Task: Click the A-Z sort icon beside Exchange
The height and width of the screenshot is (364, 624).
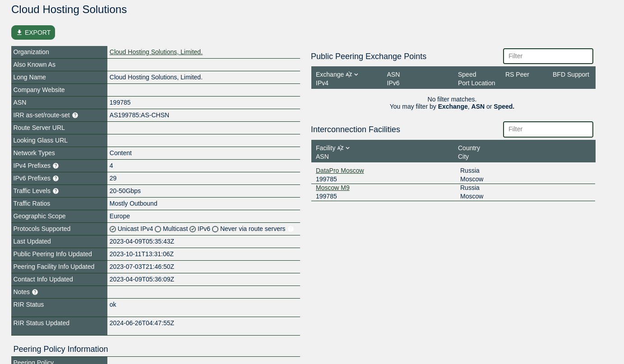Action: click(x=349, y=75)
